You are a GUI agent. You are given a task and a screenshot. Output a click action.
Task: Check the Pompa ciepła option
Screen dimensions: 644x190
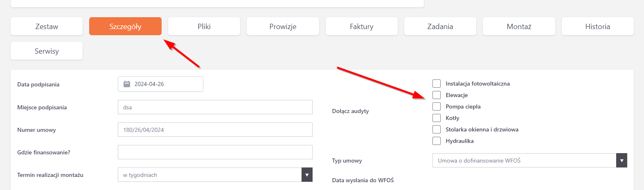point(437,106)
